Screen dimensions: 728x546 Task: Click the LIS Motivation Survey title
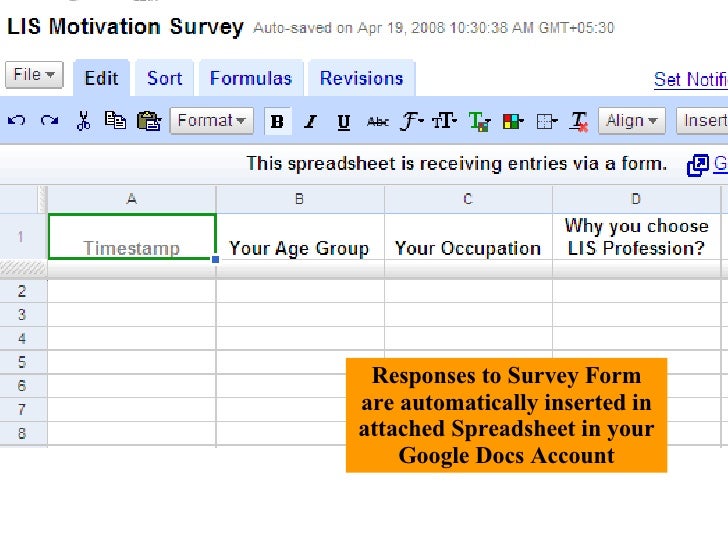pyautogui.click(x=125, y=27)
